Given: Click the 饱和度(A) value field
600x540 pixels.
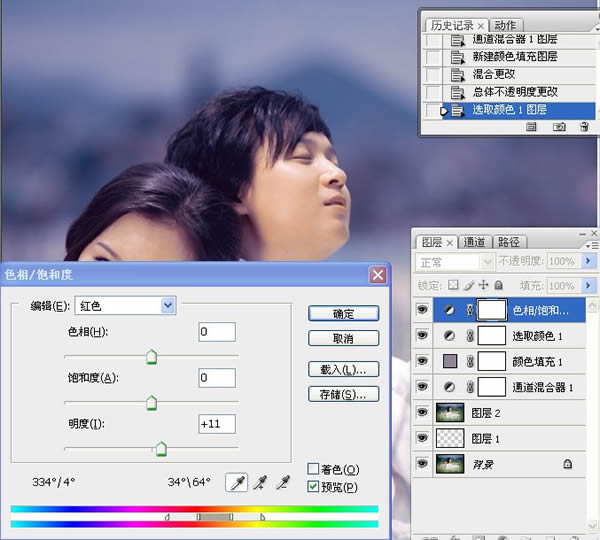Looking at the screenshot, I should pos(217,378).
